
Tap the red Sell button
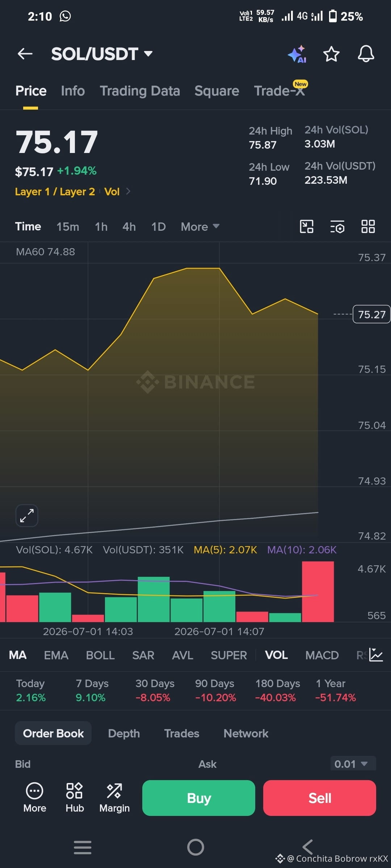(x=320, y=798)
